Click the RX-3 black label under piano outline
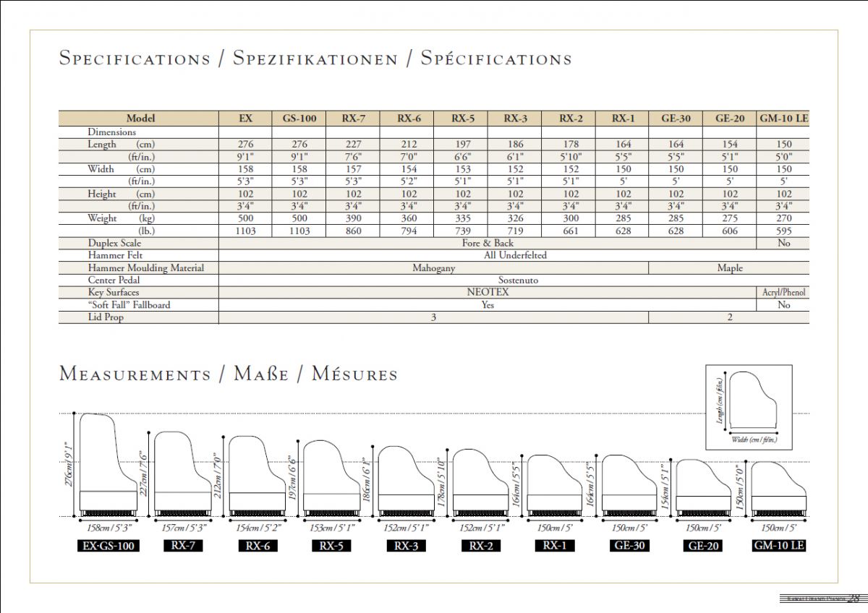 (406, 546)
